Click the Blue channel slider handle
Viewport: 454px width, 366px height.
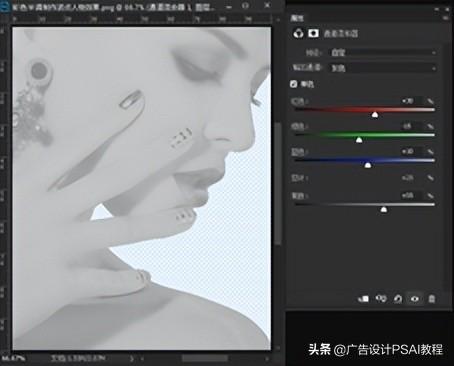368,165
